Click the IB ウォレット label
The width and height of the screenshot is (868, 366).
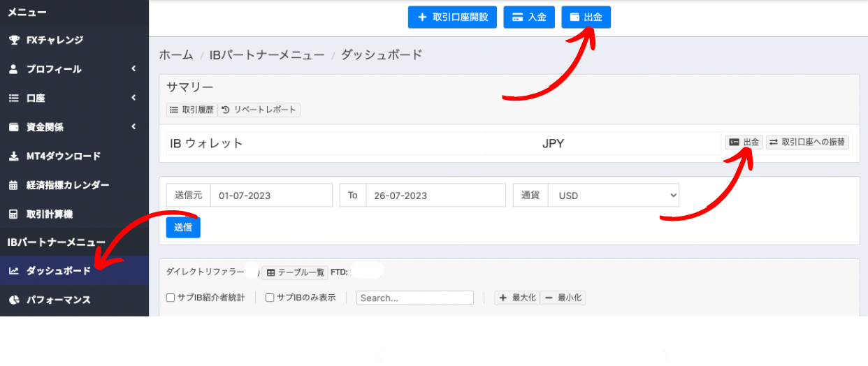(x=206, y=143)
